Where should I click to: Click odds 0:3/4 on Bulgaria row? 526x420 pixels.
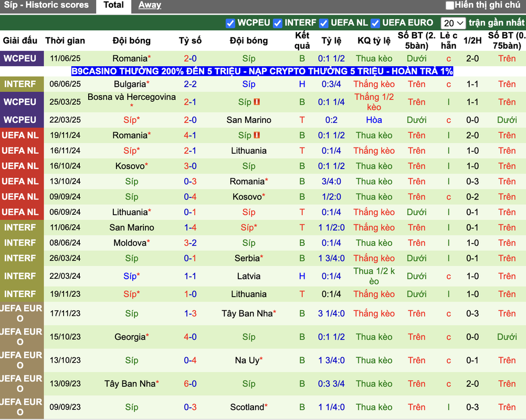(331, 84)
